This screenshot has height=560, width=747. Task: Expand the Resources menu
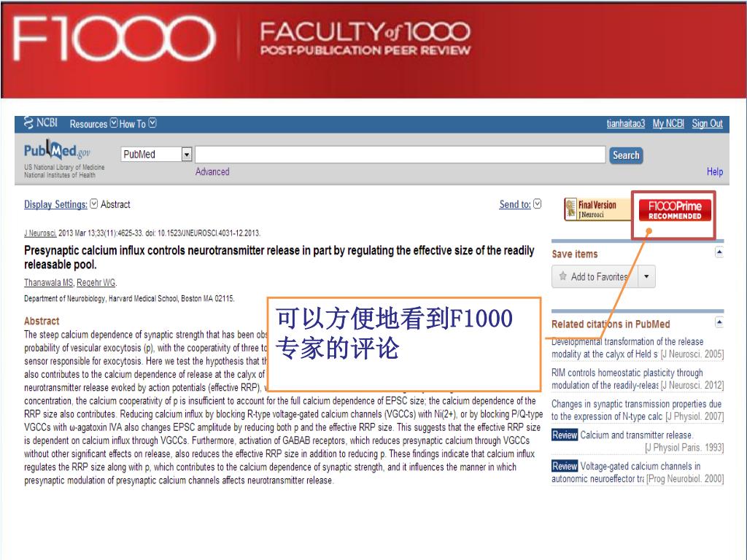(93, 124)
